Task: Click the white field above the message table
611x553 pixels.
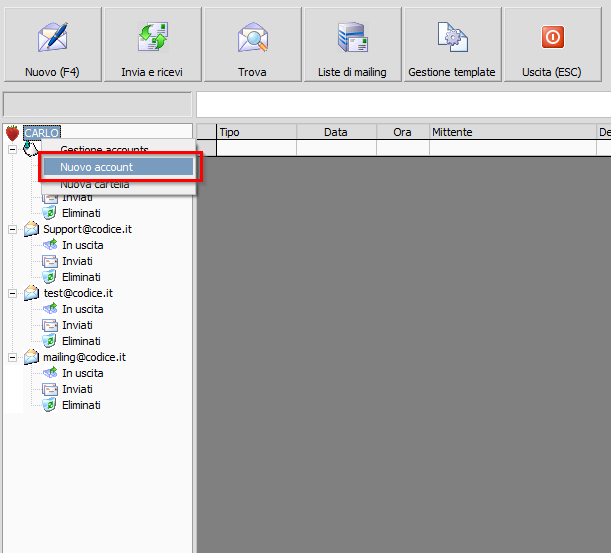Action: click(404, 104)
